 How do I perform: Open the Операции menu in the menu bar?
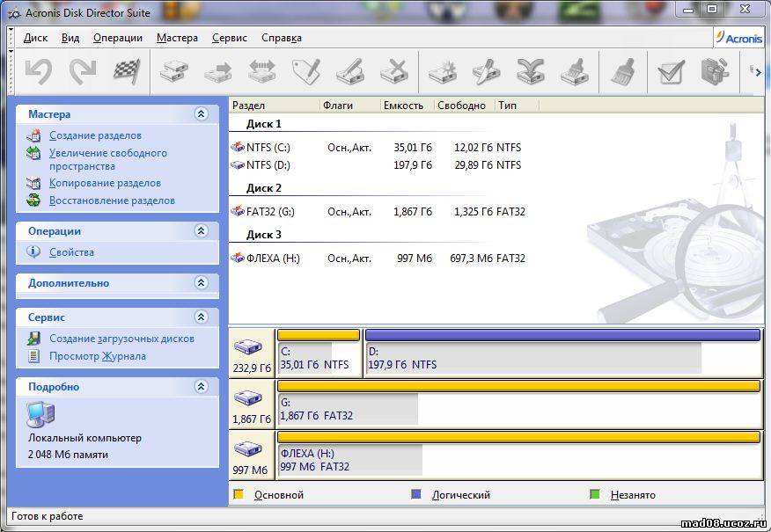click(118, 38)
